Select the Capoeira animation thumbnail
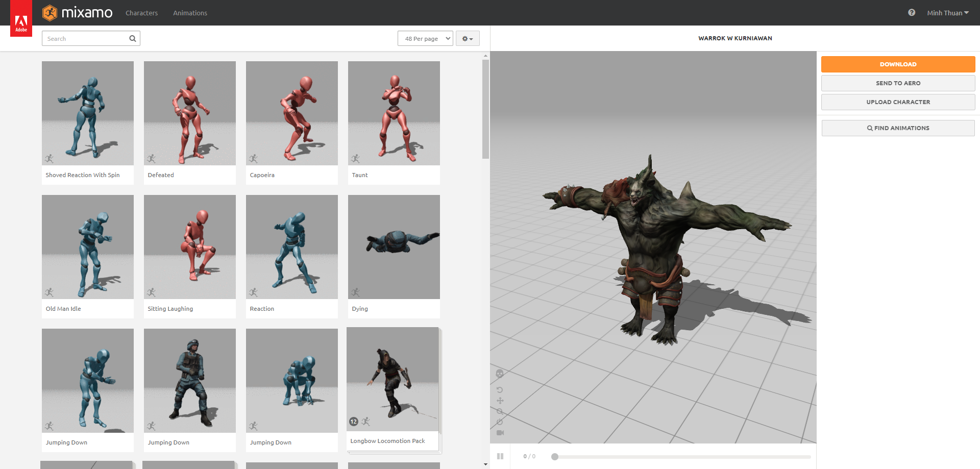The width and height of the screenshot is (980, 469). point(292,113)
